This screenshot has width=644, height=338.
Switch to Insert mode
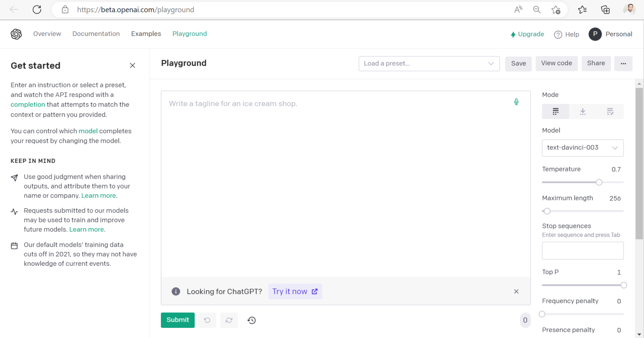583,111
